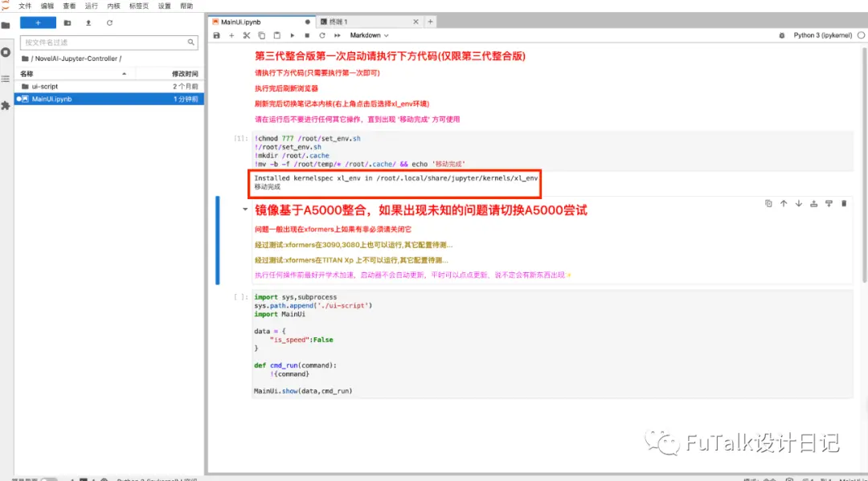Paste cell from clipboard in notebook toolbar

(276, 35)
